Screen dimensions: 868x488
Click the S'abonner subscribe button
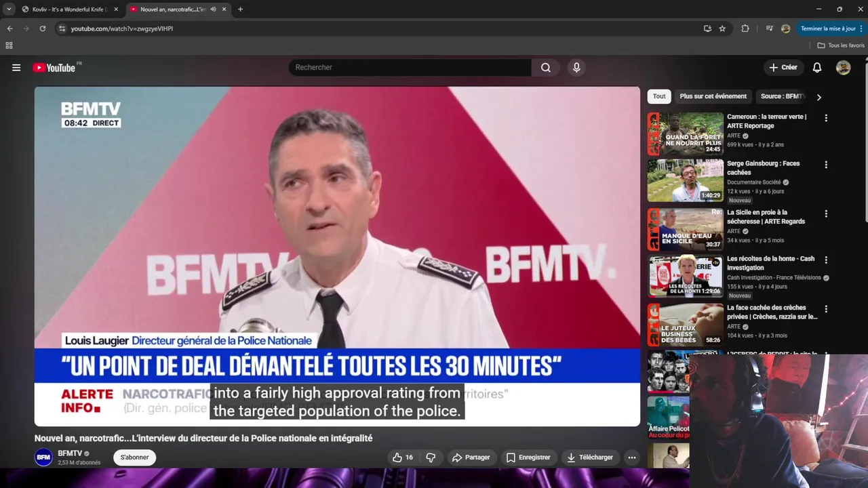tap(134, 457)
